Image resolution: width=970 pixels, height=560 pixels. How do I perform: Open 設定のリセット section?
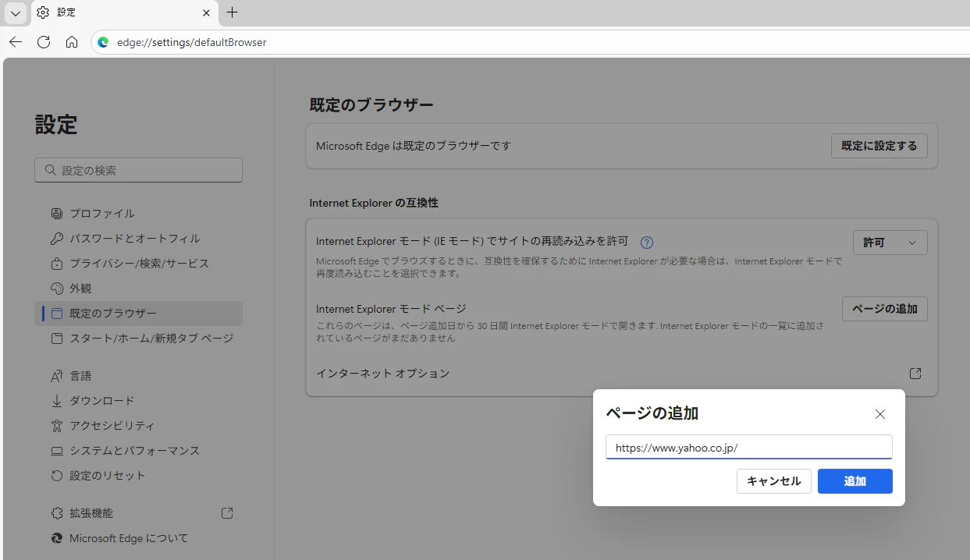138,476
